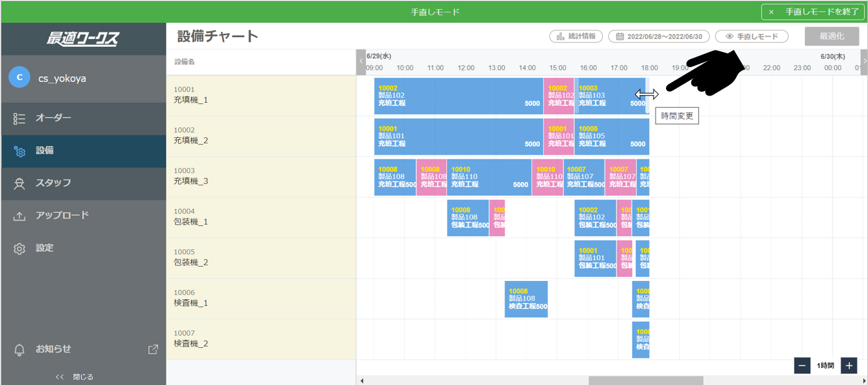Zoom out with the minus button
This screenshot has width=868, height=385.
(802, 365)
